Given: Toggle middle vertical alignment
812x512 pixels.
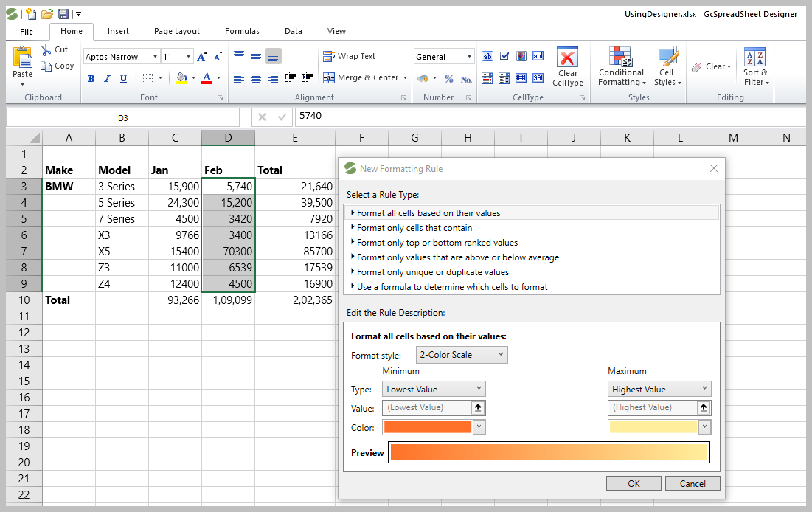Looking at the screenshot, I should click(256, 55).
